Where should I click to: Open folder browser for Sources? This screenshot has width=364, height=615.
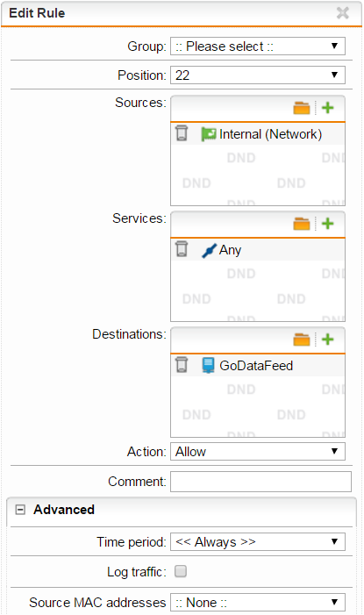(x=301, y=108)
